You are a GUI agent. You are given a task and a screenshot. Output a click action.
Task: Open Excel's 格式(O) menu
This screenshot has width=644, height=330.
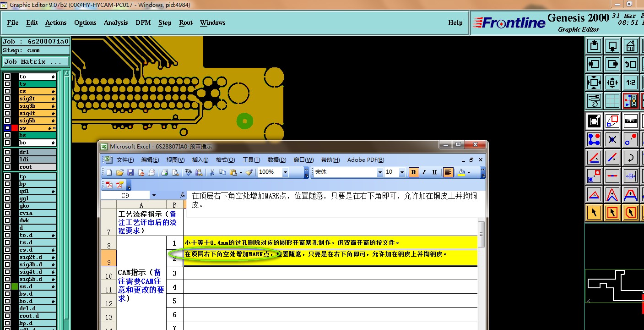[x=225, y=160]
